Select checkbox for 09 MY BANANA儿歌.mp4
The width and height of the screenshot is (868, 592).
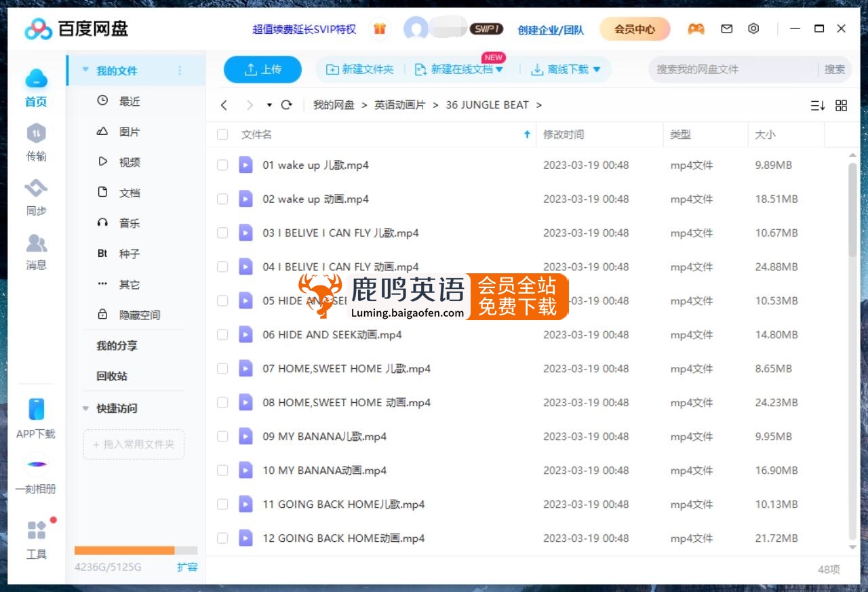(x=222, y=437)
